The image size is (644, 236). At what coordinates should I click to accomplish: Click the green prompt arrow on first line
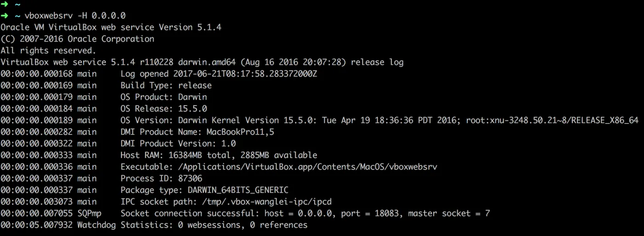pos(4,4)
